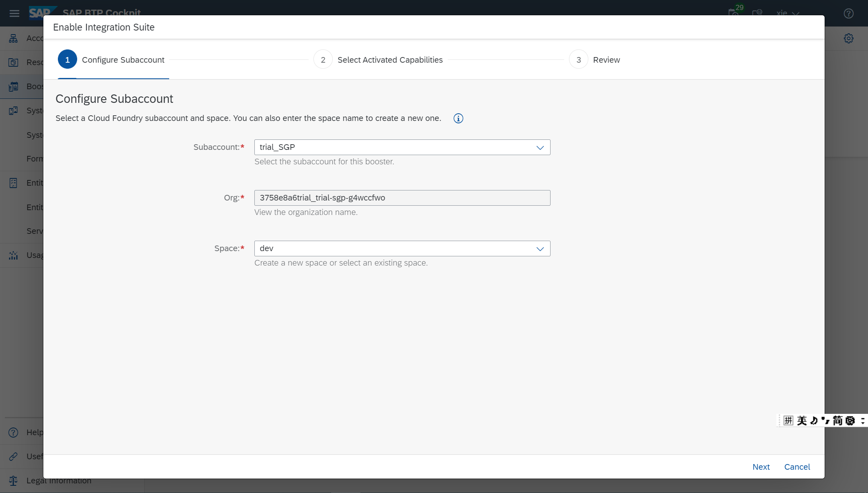Click the Entitlements sidebar icon

(13, 183)
